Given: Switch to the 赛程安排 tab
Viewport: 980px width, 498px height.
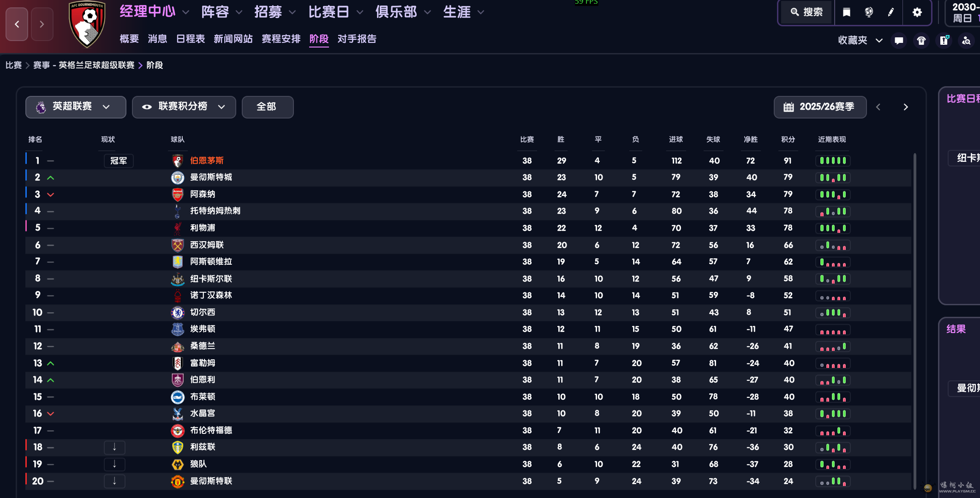Looking at the screenshot, I should 281,39.
